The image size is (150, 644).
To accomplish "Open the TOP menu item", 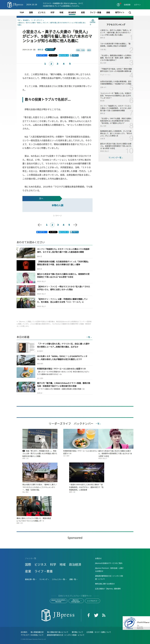I will (22, 12).
